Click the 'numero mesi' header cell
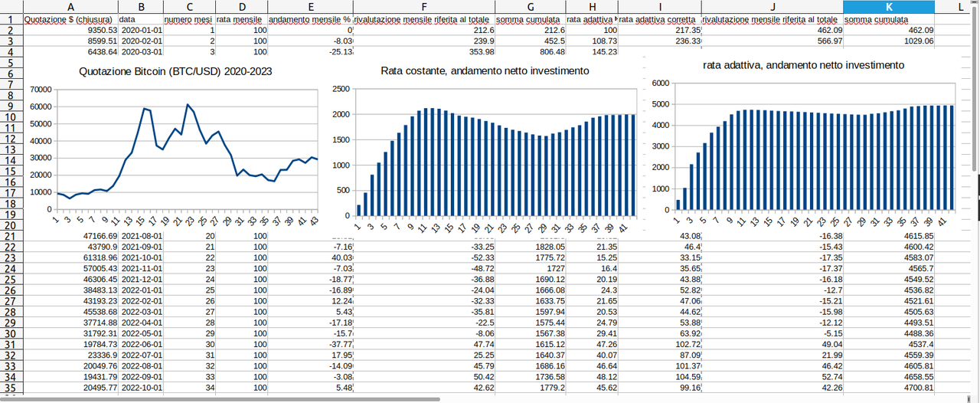980x403 pixels. [190, 19]
